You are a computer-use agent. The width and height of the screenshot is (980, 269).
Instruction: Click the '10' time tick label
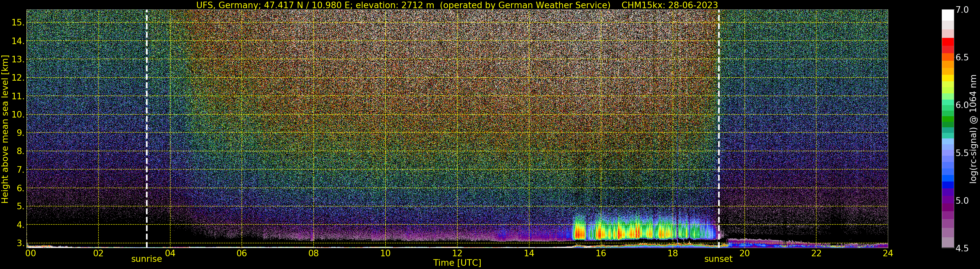pos(385,253)
